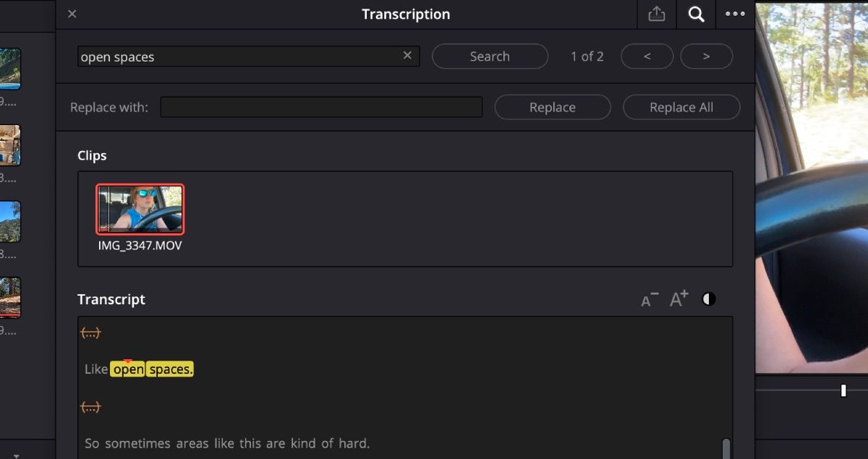868x459 pixels.
Task: Click the magnifier search icon in the title bar
Action: coord(695,14)
